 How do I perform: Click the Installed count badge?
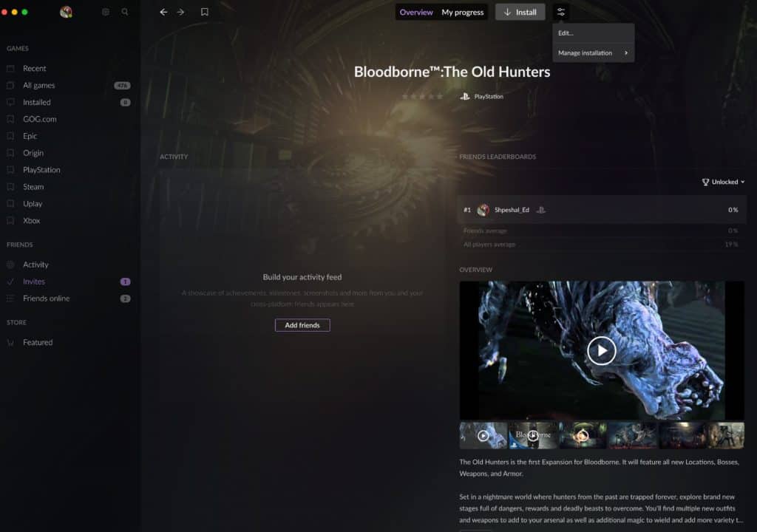pyautogui.click(x=125, y=103)
